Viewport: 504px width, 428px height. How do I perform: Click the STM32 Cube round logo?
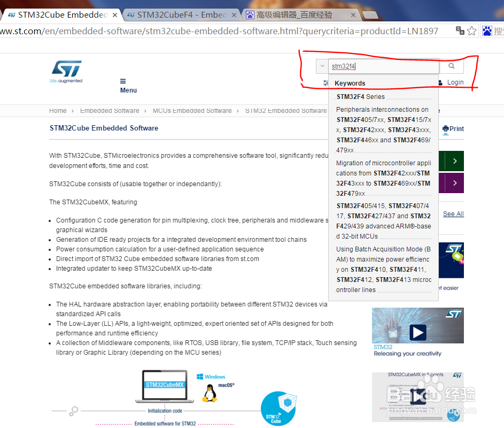pos(278,408)
